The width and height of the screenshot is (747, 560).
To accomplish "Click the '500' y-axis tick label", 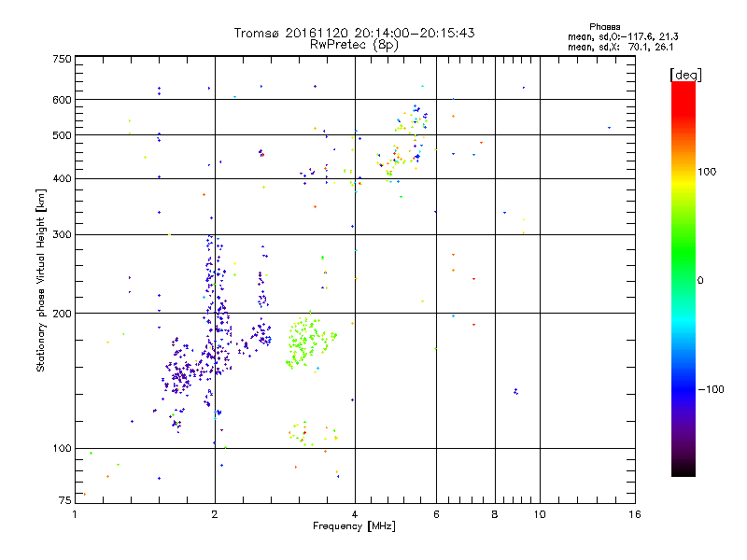I will tap(62, 135).
